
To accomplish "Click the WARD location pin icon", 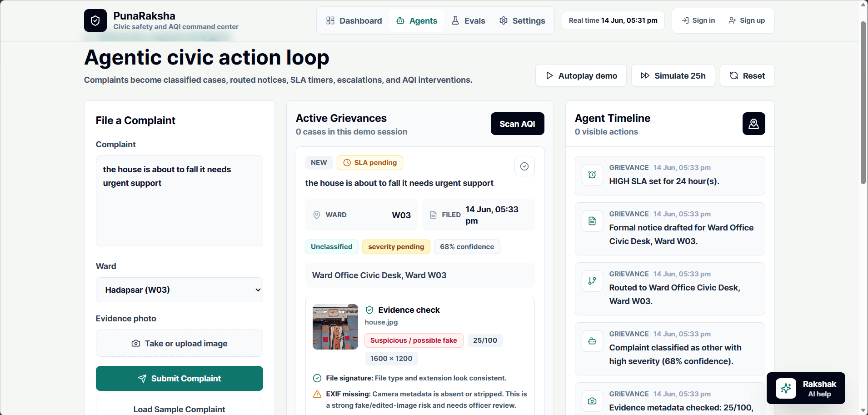I will (317, 215).
